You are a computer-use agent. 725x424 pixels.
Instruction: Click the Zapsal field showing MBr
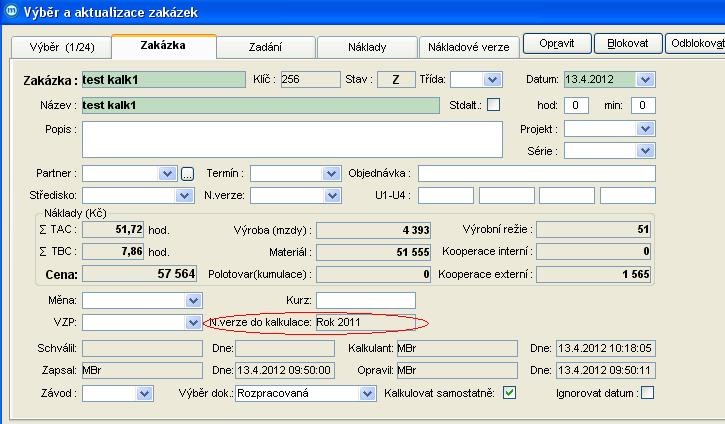click(x=142, y=370)
